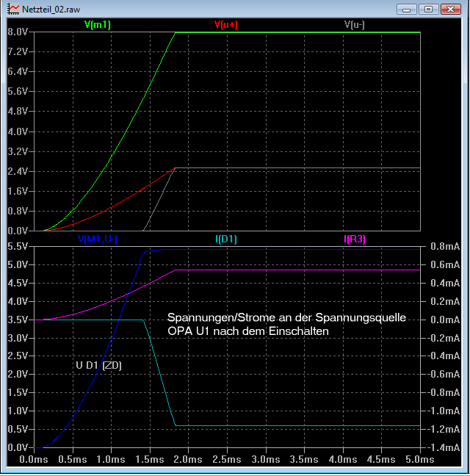The height and width of the screenshot is (476, 470).
Task: Click the 1.5ms label on time axis
Action: (150, 459)
